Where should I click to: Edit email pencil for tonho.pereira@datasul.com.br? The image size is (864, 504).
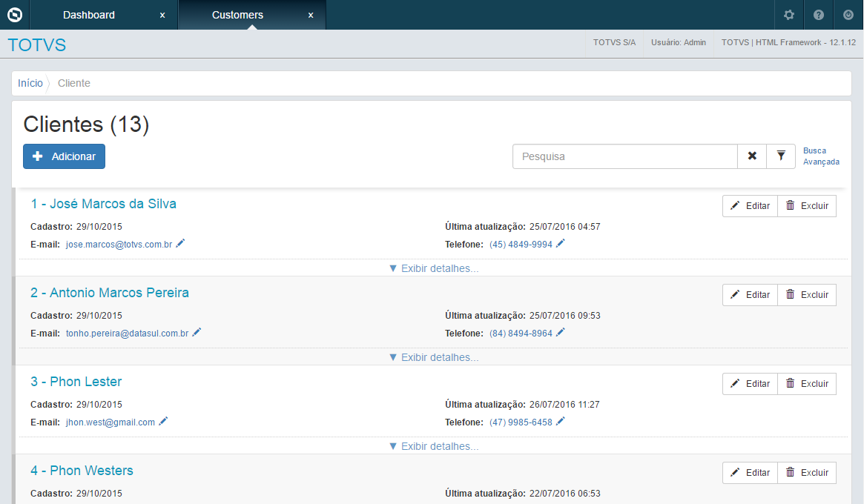[x=197, y=332]
